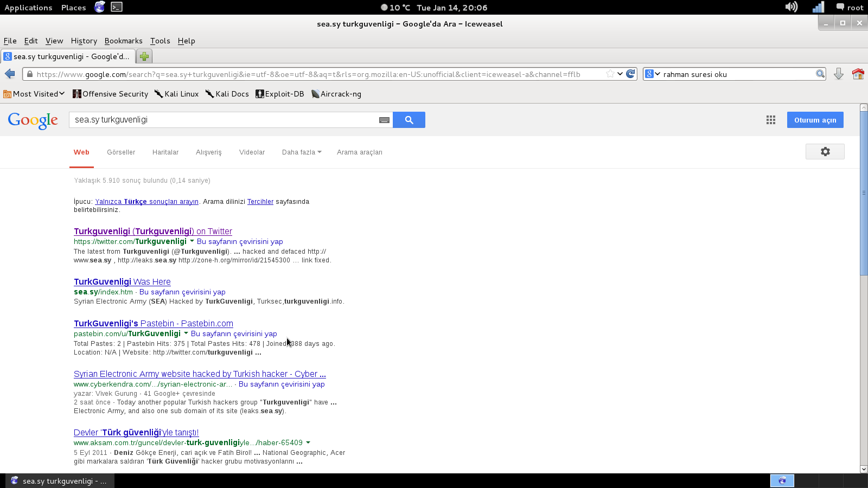Click the Oturum açın sign-in button
This screenshot has width=868, height=488.
(x=815, y=120)
